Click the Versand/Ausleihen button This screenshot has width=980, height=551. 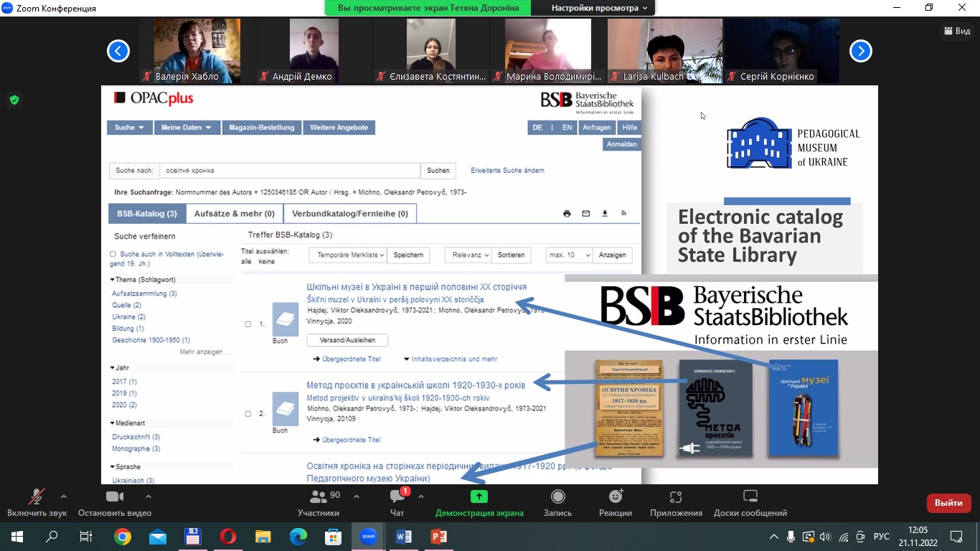point(347,340)
